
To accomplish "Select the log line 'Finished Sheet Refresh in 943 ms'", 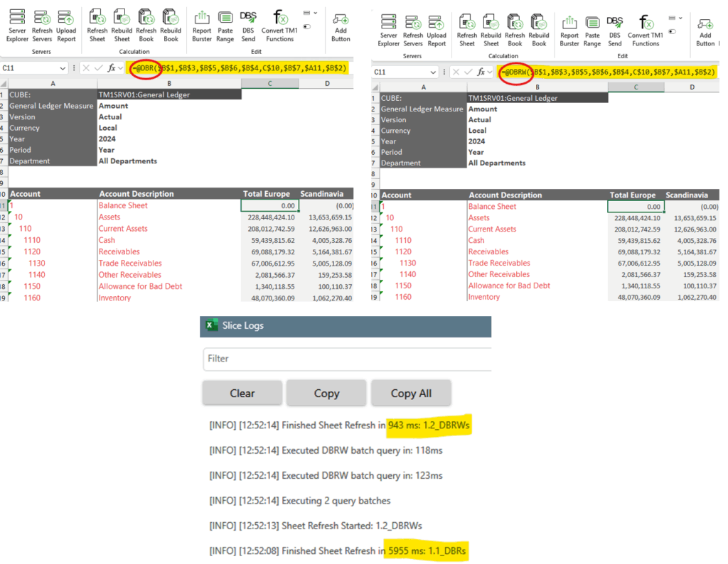I will tap(339, 425).
